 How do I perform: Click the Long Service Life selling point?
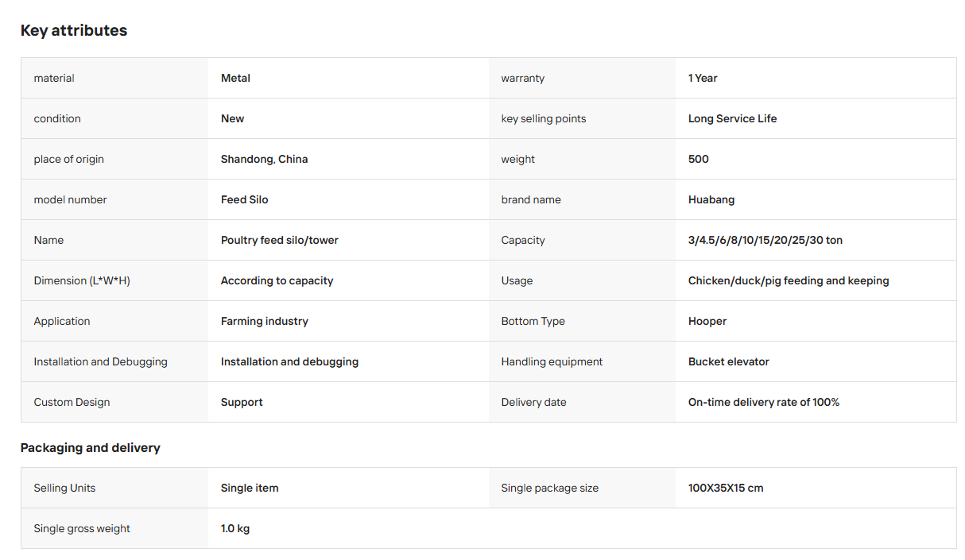(733, 118)
